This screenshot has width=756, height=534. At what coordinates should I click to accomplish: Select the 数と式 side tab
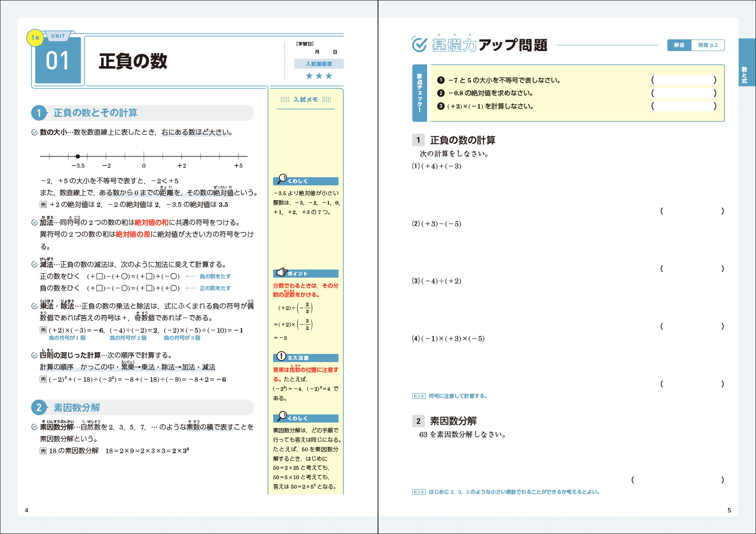coord(745,76)
